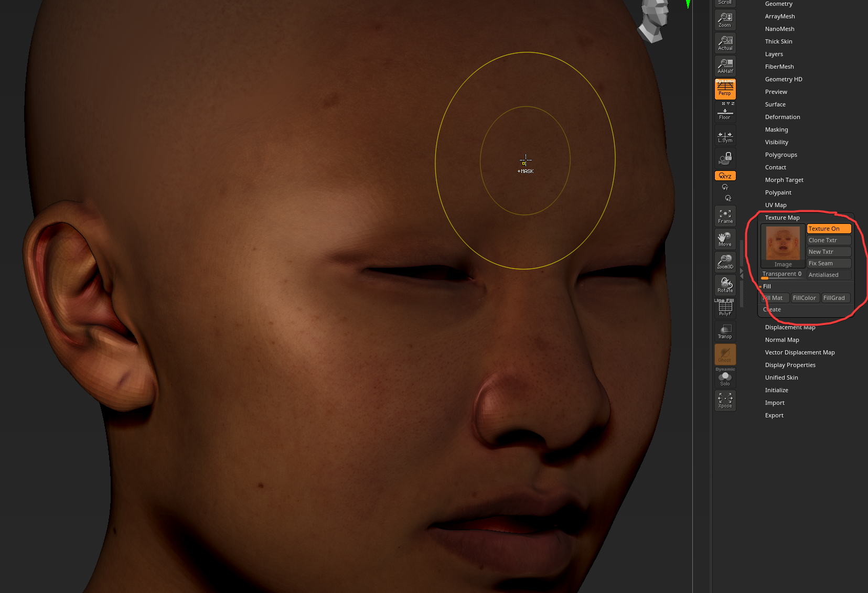Toggle Persp perspective mode
Screen dimensions: 868x593
pyautogui.click(x=725, y=89)
